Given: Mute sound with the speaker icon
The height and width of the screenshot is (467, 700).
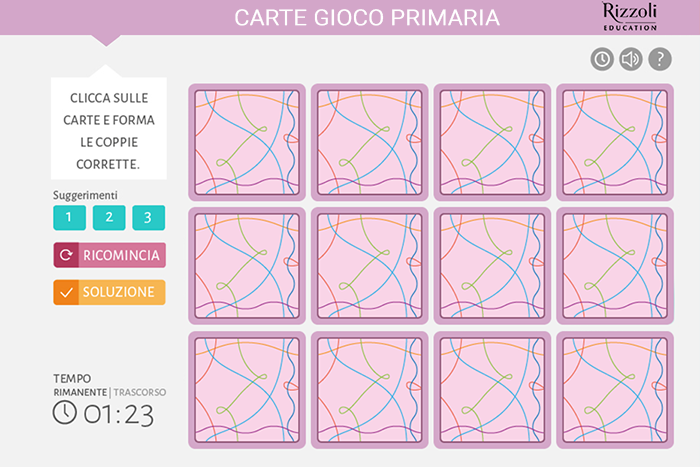Looking at the screenshot, I should point(631,59).
